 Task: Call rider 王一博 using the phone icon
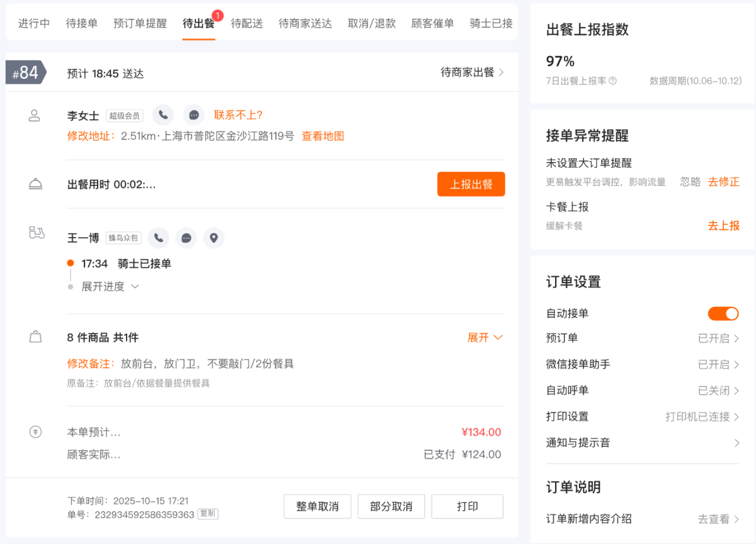click(x=158, y=238)
